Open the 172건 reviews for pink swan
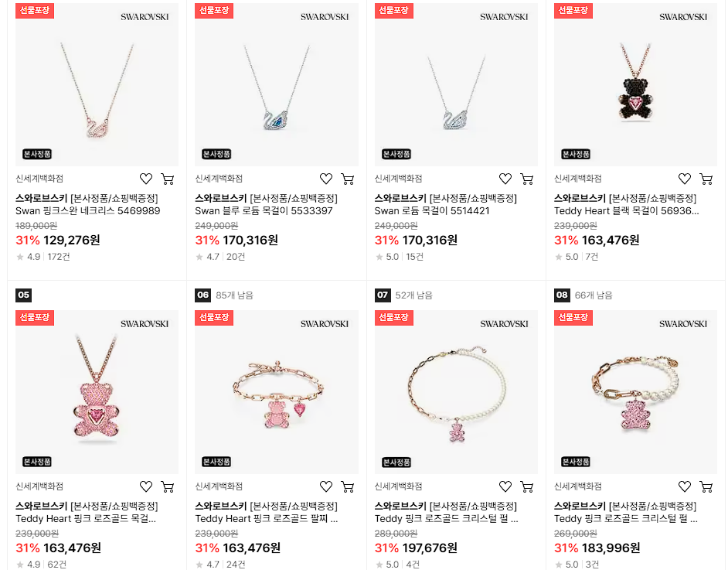This screenshot has height=570, width=728. (x=59, y=257)
